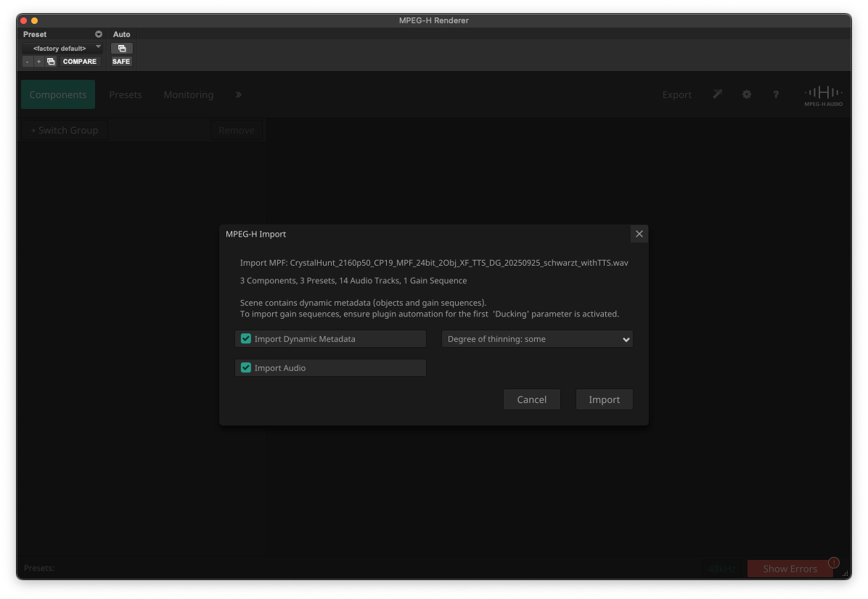
Task: Click the yellow macOS minimize button
Action: point(34,20)
